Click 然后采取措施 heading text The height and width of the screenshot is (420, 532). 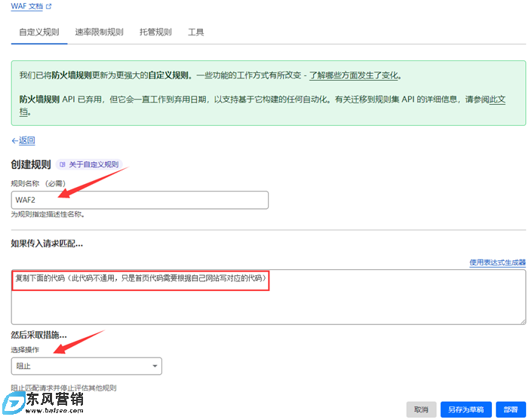pyautogui.click(x=39, y=335)
